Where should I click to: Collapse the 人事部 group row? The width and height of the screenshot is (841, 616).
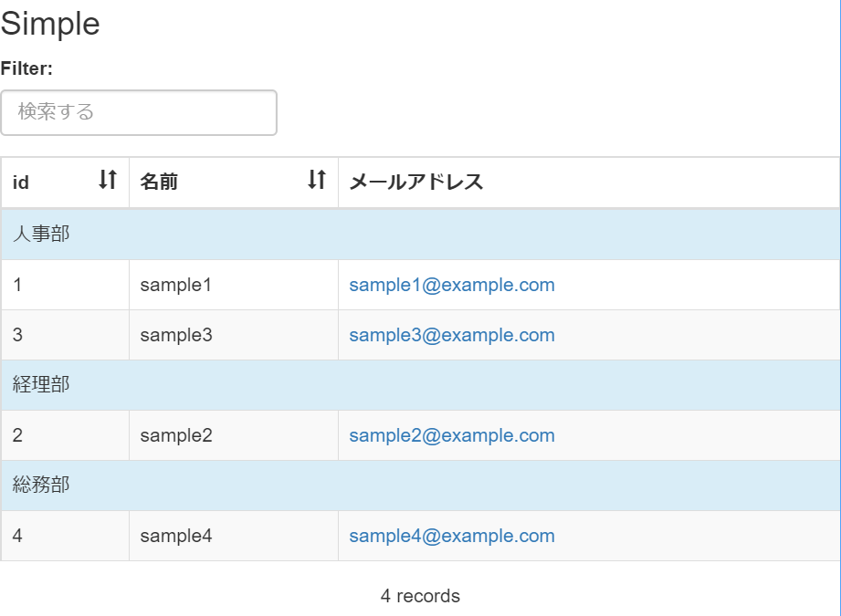(x=41, y=235)
